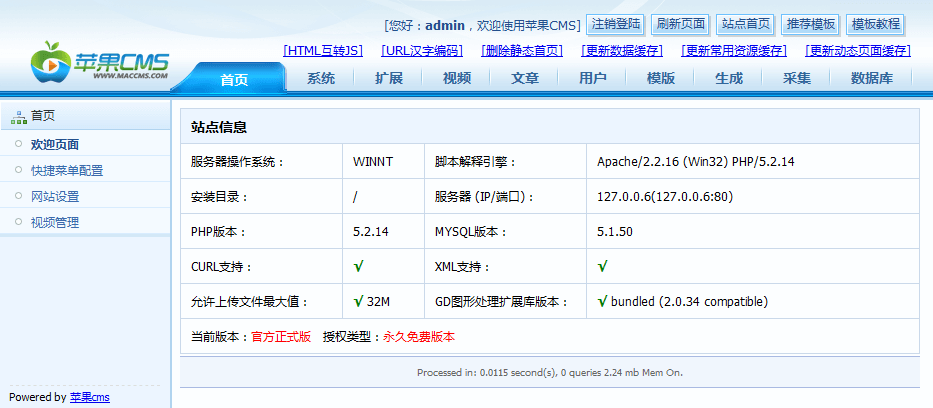Go to the 视频 tab

tap(457, 78)
